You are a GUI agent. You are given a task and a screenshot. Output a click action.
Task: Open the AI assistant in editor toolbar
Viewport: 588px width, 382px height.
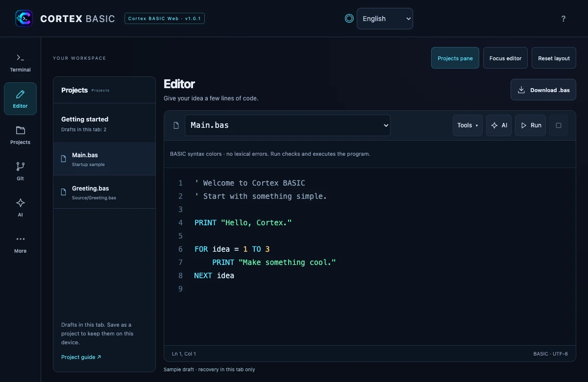pyautogui.click(x=499, y=125)
